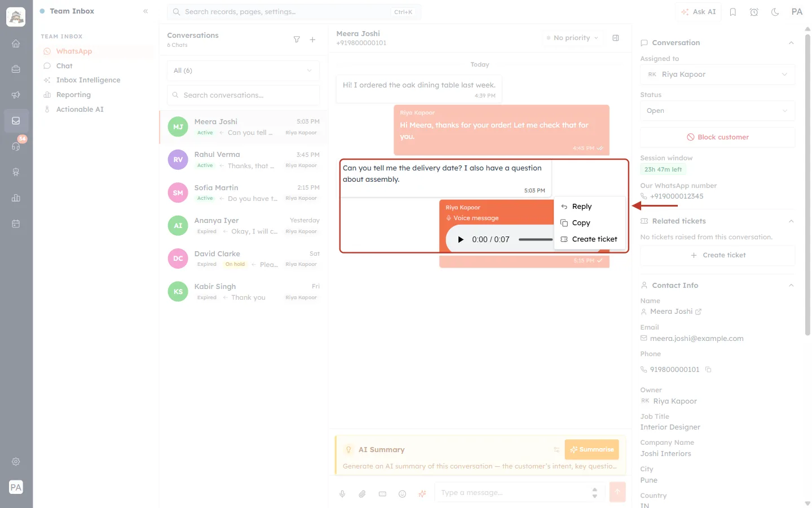Open the Sofia Martin conversation

pos(243,193)
